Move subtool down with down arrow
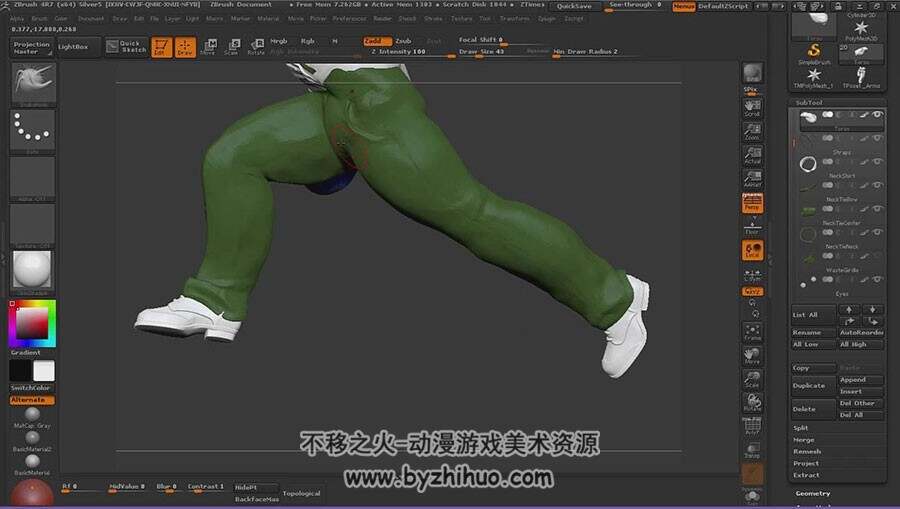This screenshot has width=900, height=509. point(872,309)
